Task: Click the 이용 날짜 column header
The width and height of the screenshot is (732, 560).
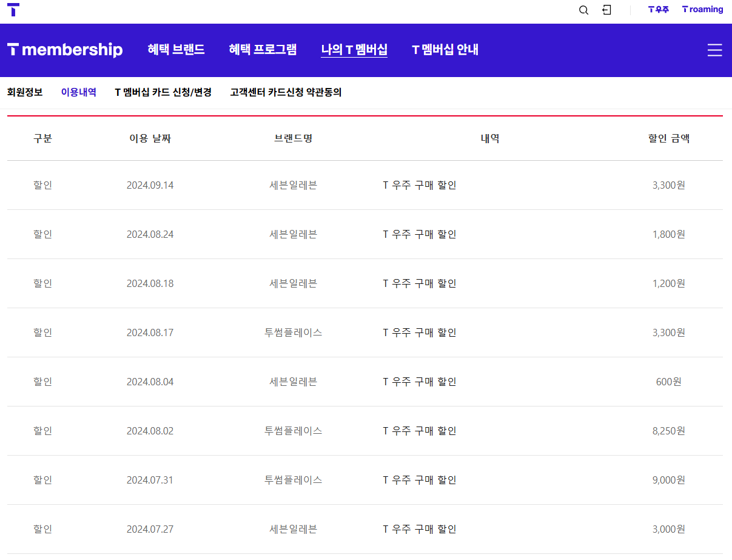Action: (150, 138)
